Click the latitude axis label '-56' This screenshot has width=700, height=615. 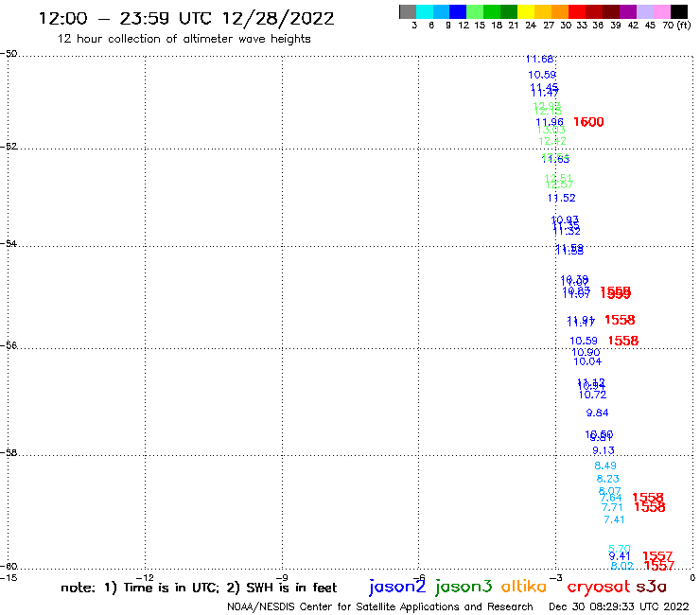click(x=9, y=345)
